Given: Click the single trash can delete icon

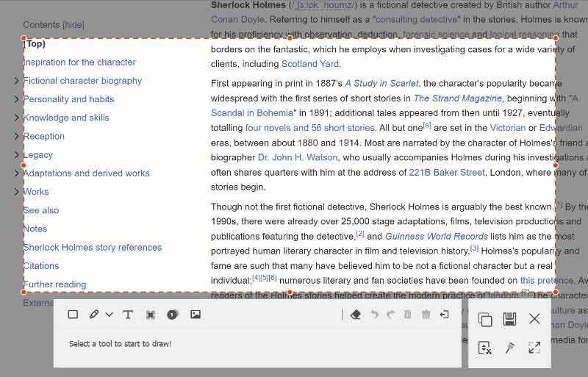Looking at the screenshot, I should [x=408, y=315].
